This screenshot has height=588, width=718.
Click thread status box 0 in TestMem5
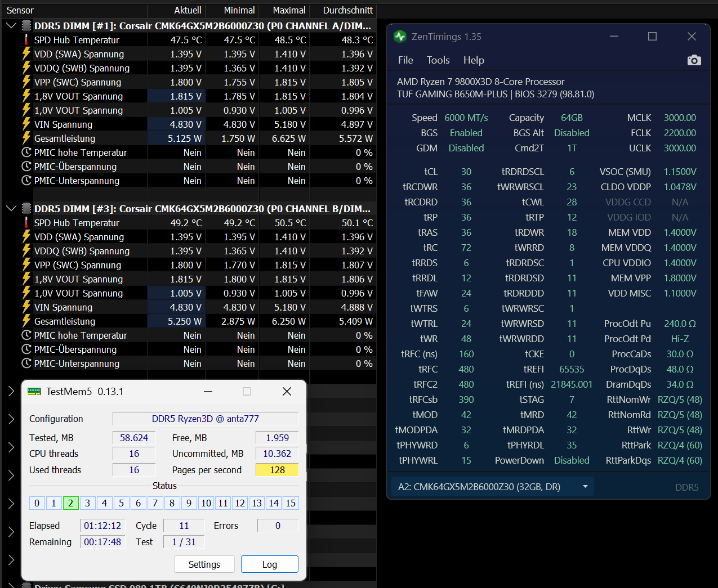[x=37, y=503]
